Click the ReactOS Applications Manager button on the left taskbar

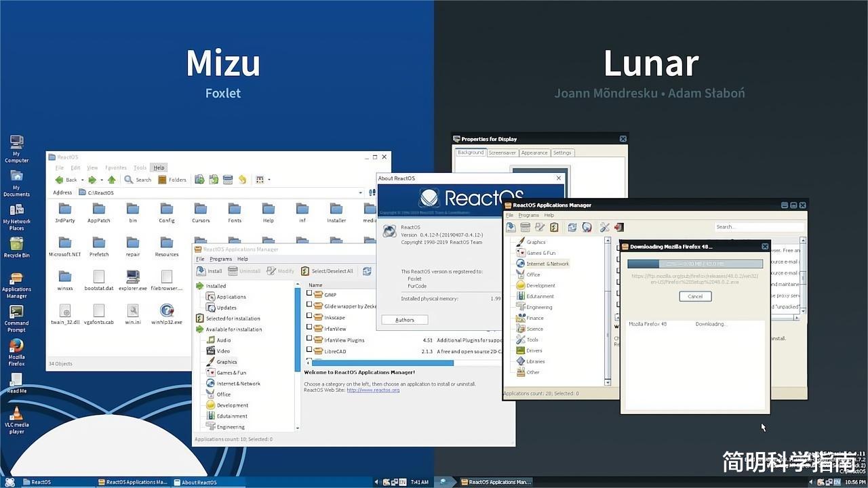[x=133, y=482]
